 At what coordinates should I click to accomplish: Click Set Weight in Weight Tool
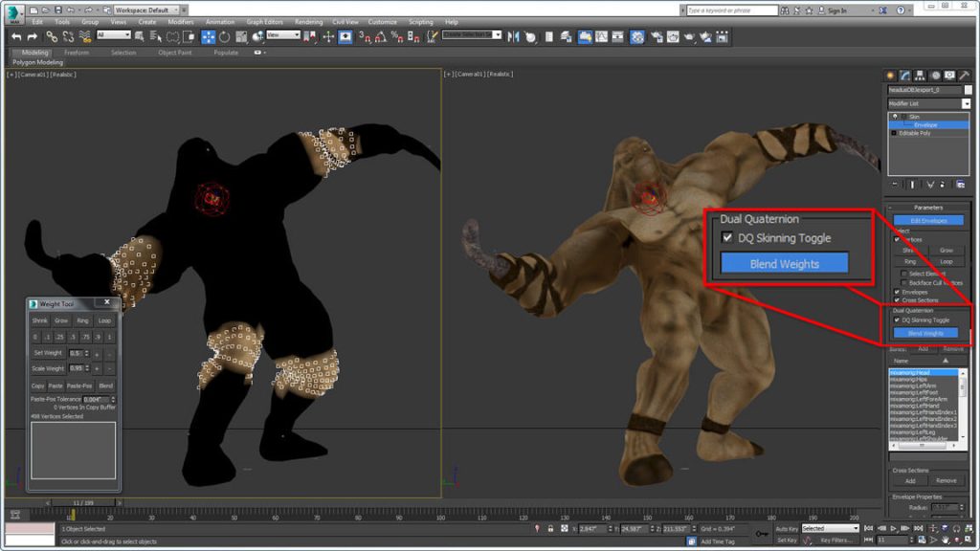[x=47, y=353]
